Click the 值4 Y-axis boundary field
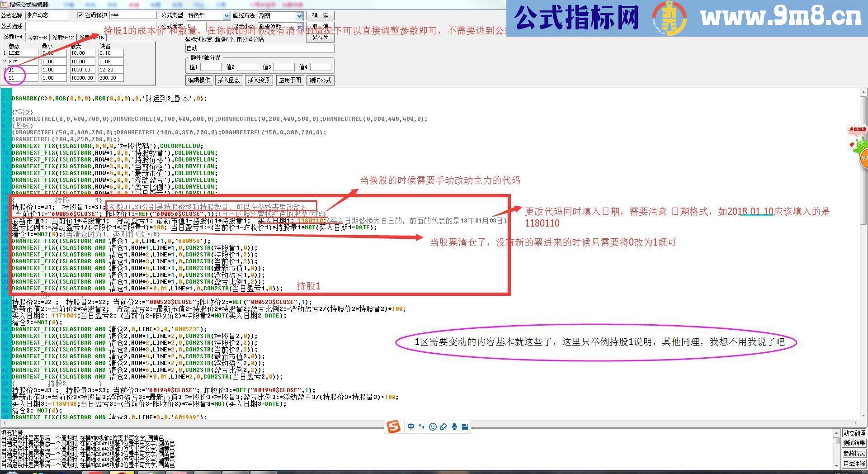 (x=321, y=67)
